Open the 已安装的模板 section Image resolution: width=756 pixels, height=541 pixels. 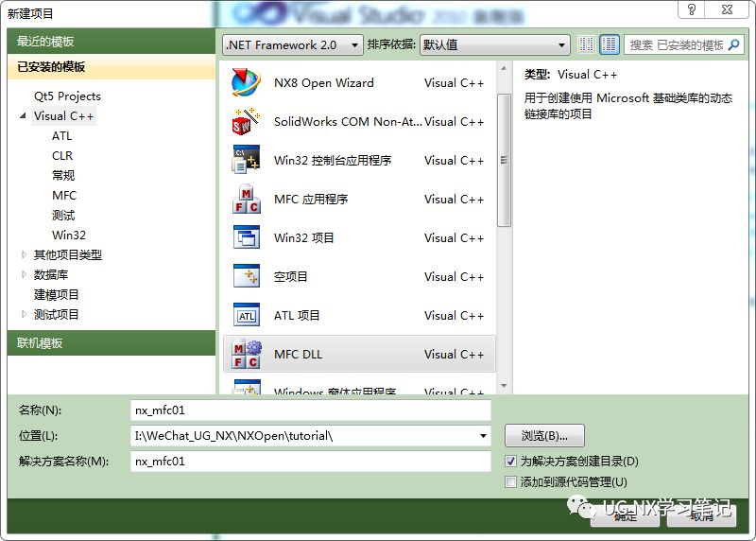point(112,66)
